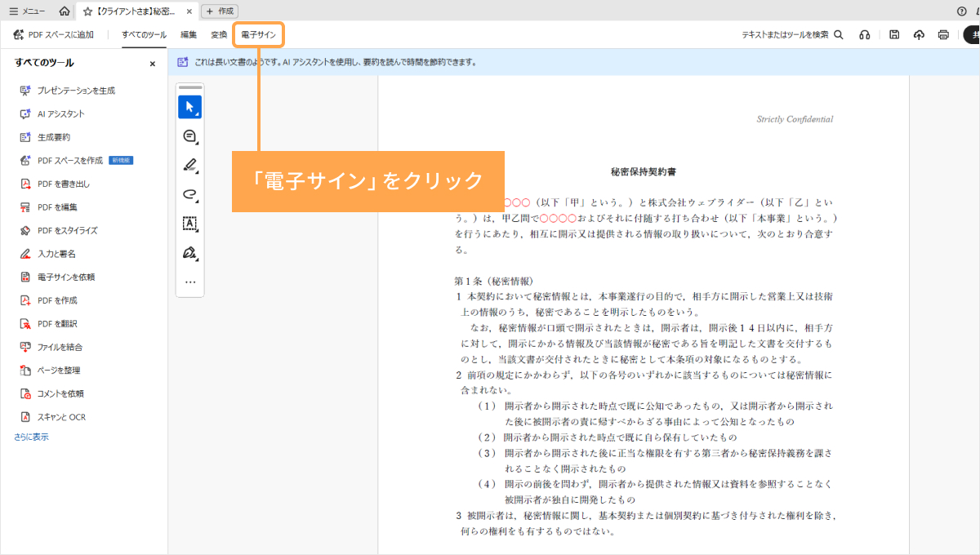Star the 【クライアントさま】秘密 document tab
Viewport: 980px width, 555px height.
pyautogui.click(x=87, y=11)
